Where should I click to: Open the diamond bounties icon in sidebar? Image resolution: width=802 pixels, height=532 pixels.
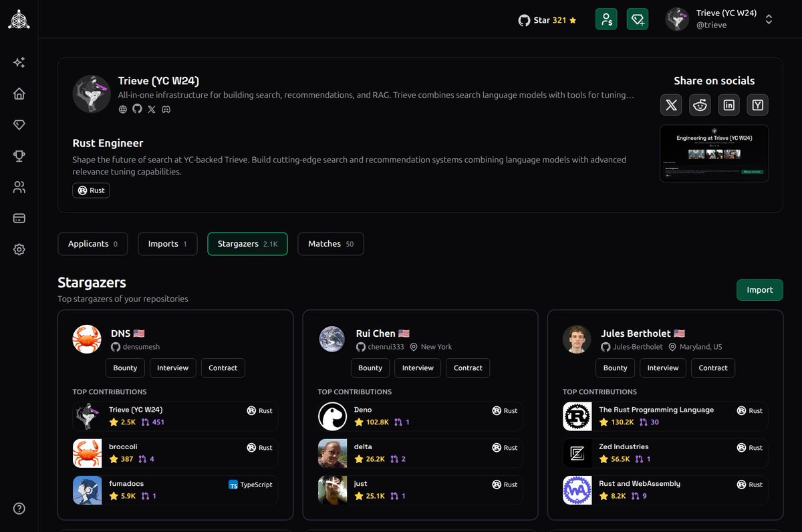tap(19, 125)
